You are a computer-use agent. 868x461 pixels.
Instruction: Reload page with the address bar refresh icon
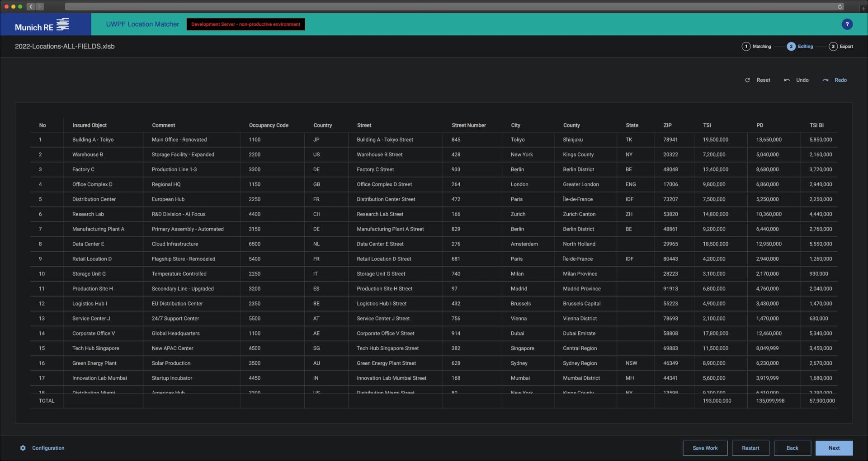840,6
